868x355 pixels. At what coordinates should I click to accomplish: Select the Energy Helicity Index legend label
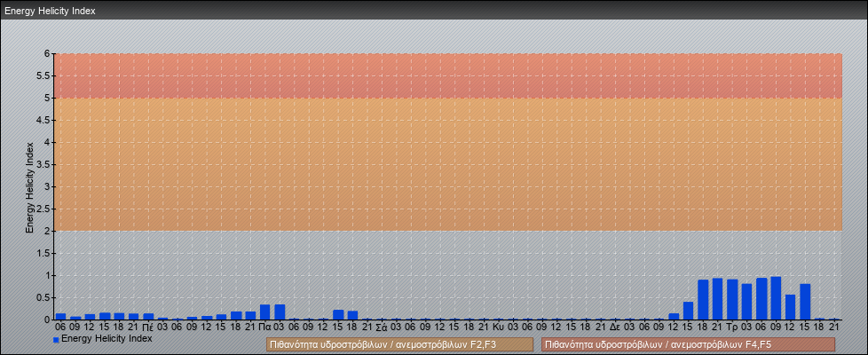click(x=107, y=339)
